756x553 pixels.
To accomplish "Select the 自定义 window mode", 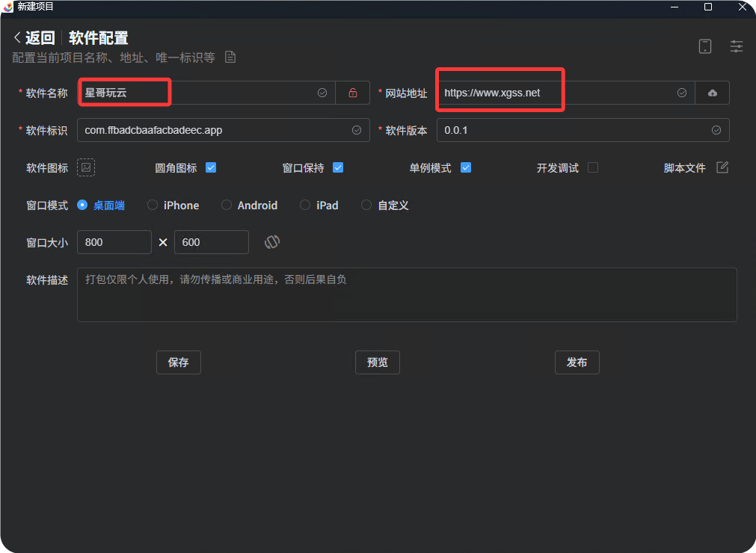I will click(x=385, y=206).
